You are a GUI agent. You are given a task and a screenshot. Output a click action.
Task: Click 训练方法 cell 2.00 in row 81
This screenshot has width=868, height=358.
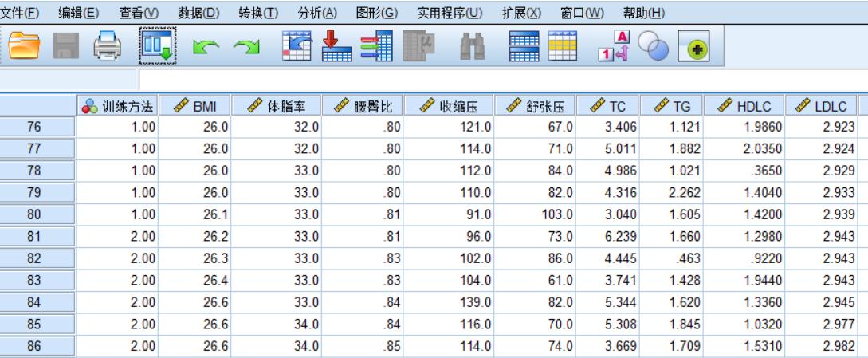(x=117, y=237)
